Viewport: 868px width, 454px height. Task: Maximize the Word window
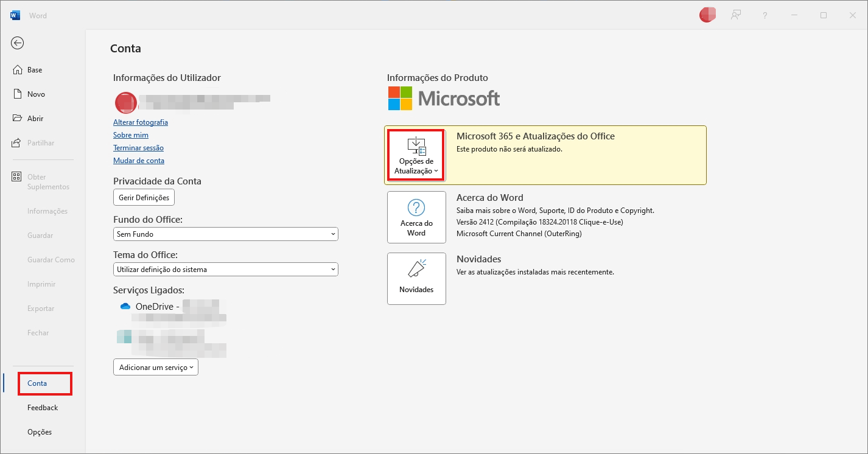(x=824, y=15)
